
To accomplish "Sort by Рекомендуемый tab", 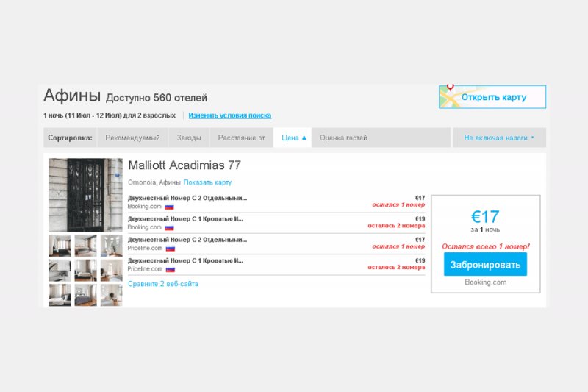I will pyautogui.click(x=132, y=138).
